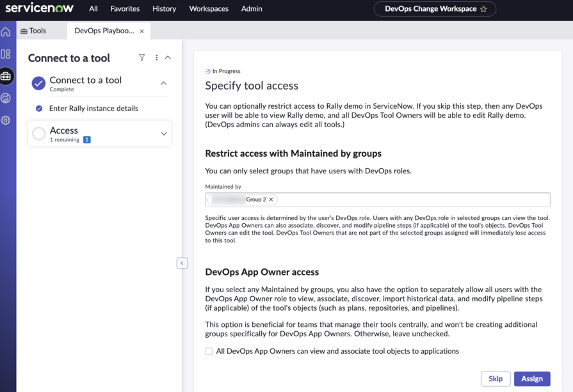Close the DevOps Playbook tab
The image size is (573, 392).
pos(141,31)
